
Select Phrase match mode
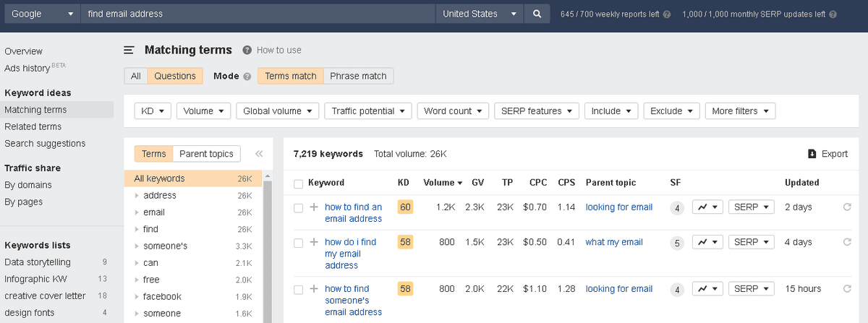tap(358, 76)
